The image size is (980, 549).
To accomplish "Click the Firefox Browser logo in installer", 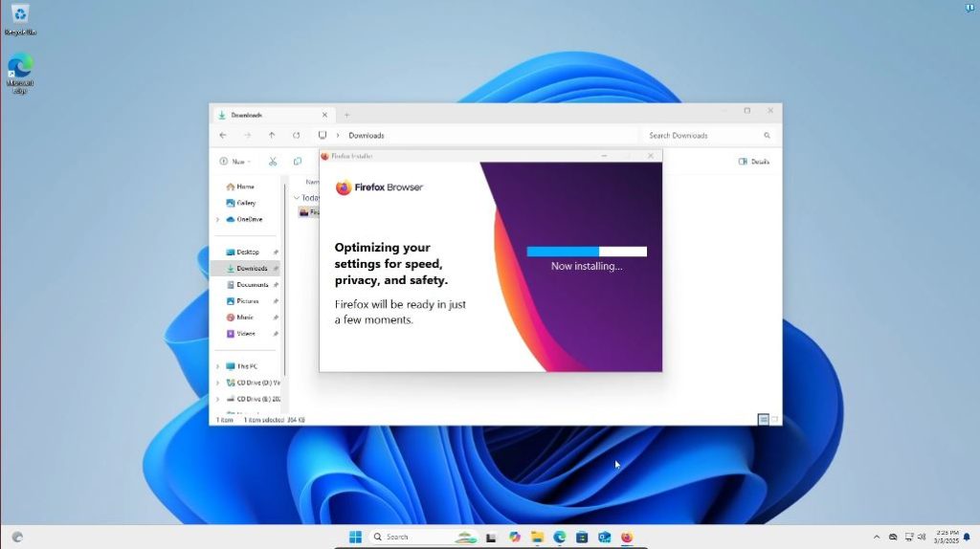I will 379,187.
